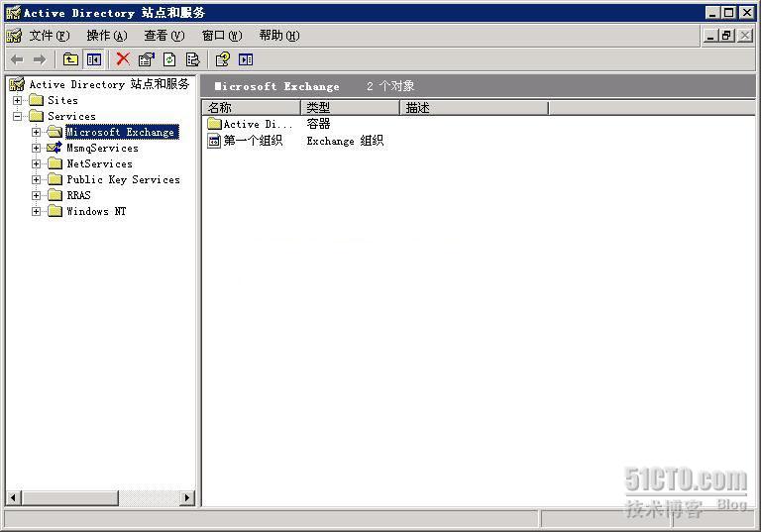Expand the NetServices node
This screenshot has width=761, height=532.
(37, 164)
